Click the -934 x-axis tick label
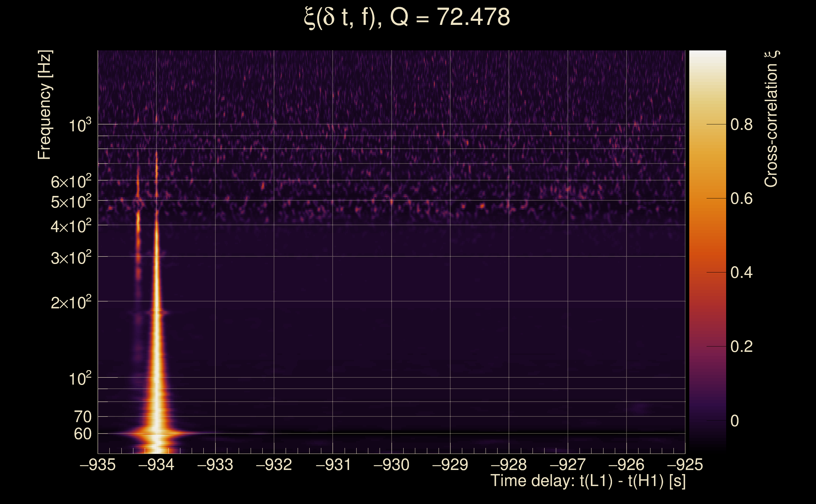 pyautogui.click(x=156, y=465)
